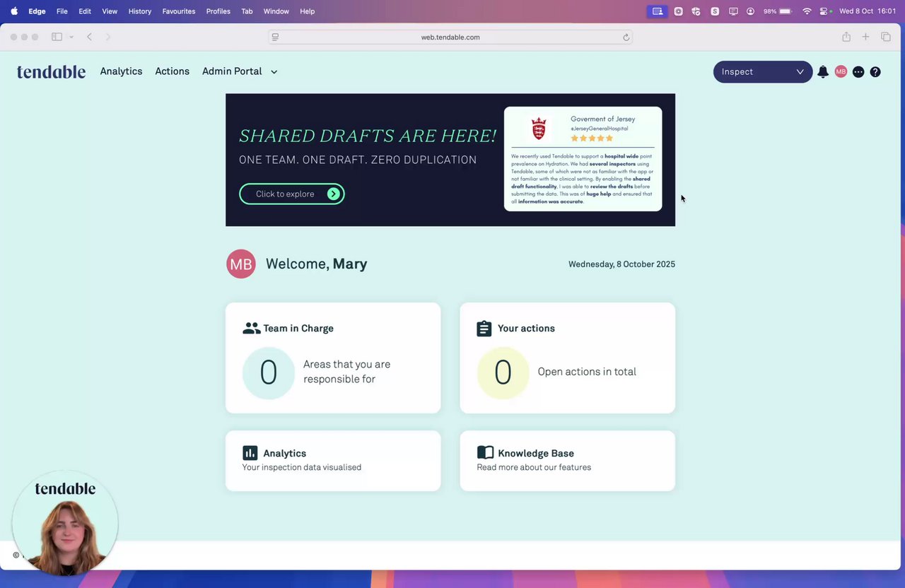Click the web.tendable.com address field
This screenshot has height=588, width=905.
(450, 37)
